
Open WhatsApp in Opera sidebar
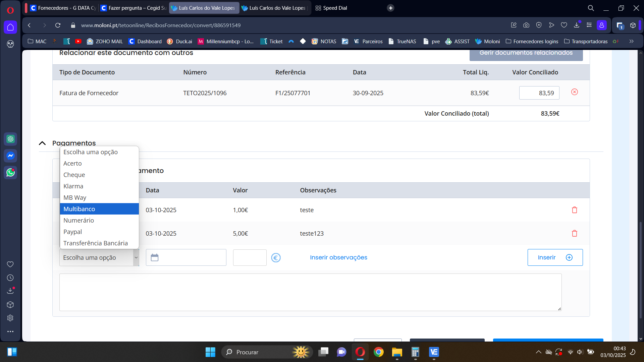coord(10,173)
